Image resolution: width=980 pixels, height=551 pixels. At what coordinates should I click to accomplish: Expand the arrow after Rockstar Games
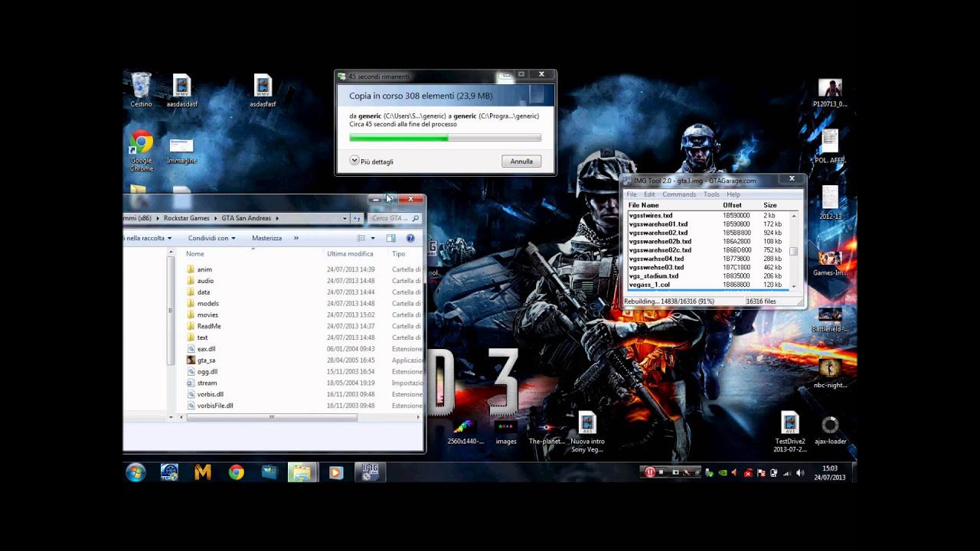click(x=215, y=218)
